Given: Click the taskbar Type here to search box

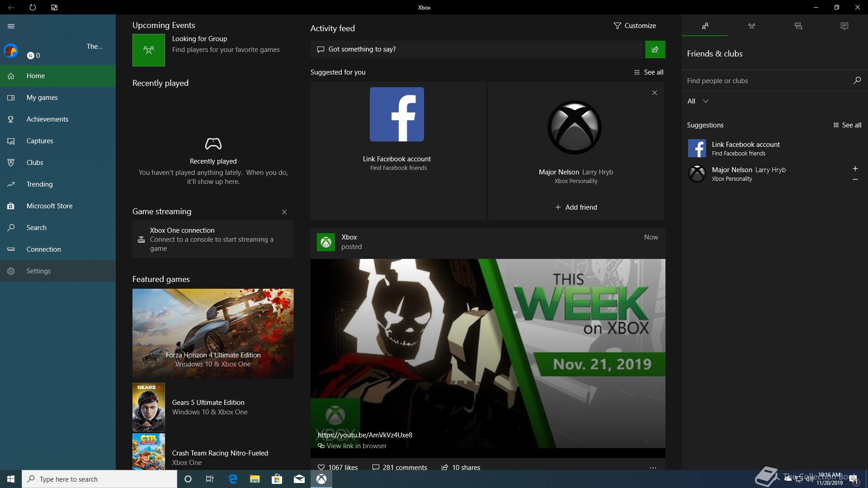Looking at the screenshot, I should 99,479.
